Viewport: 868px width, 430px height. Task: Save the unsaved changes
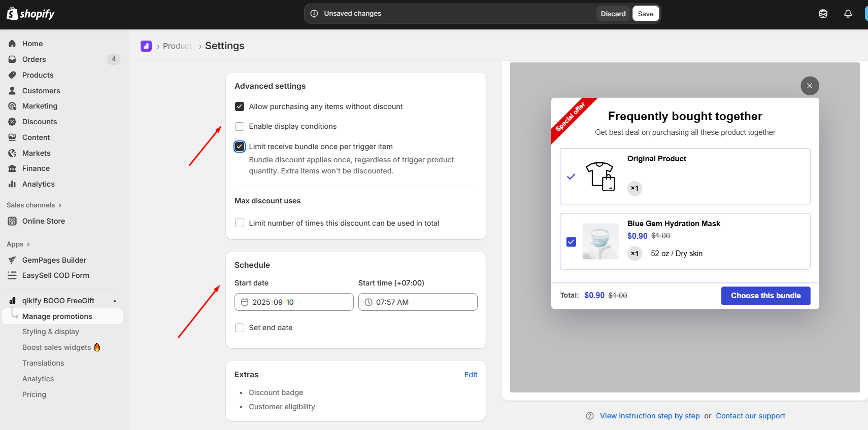click(x=645, y=14)
